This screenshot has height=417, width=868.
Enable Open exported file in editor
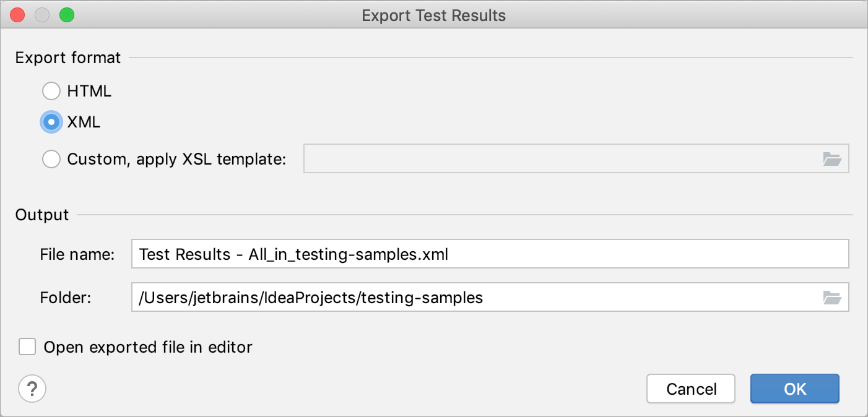pyautogui.click(x=27, y=347)
